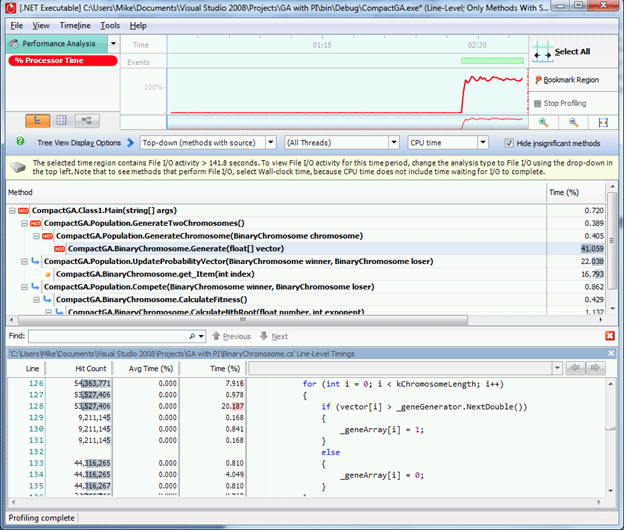Zoom in on the timeline
This screenshot has width=625, height=530.
click(x=543, y=122)
